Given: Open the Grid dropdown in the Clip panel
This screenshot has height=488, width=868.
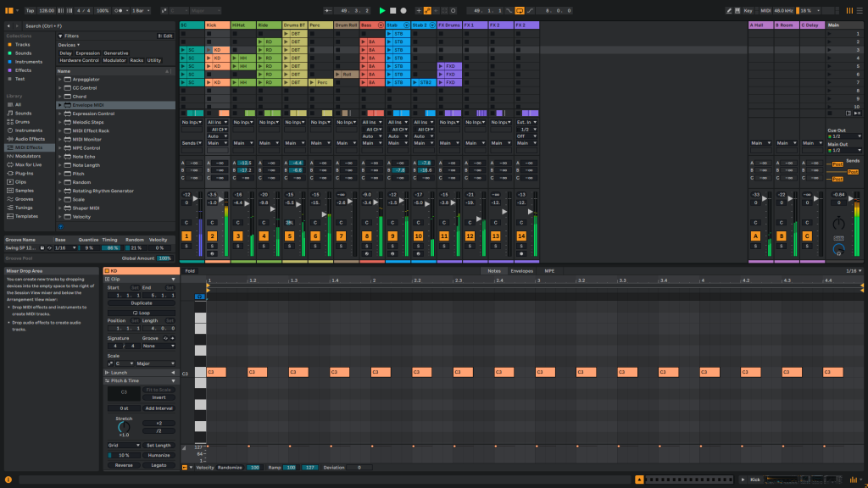Looking at the screenshot, I should click(124, 443).
